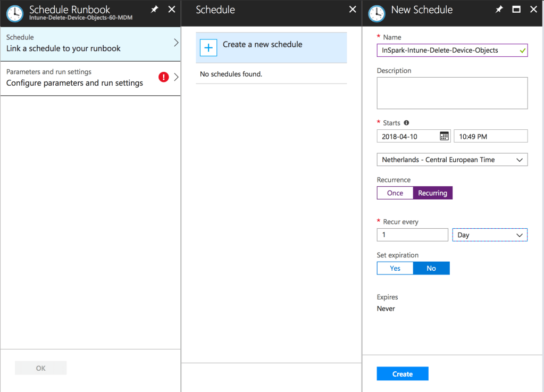This screenshot has height=392, width=544.
Task: Close the Schedule blade
Action: tap(352, 10)
